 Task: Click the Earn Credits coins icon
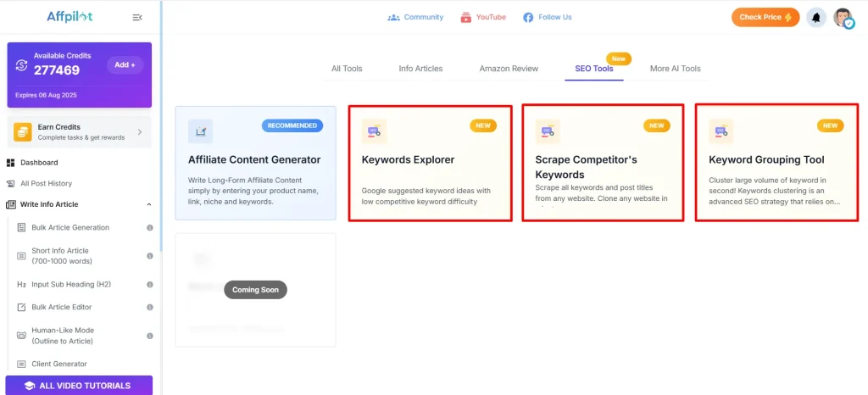(x=23, y=132)
